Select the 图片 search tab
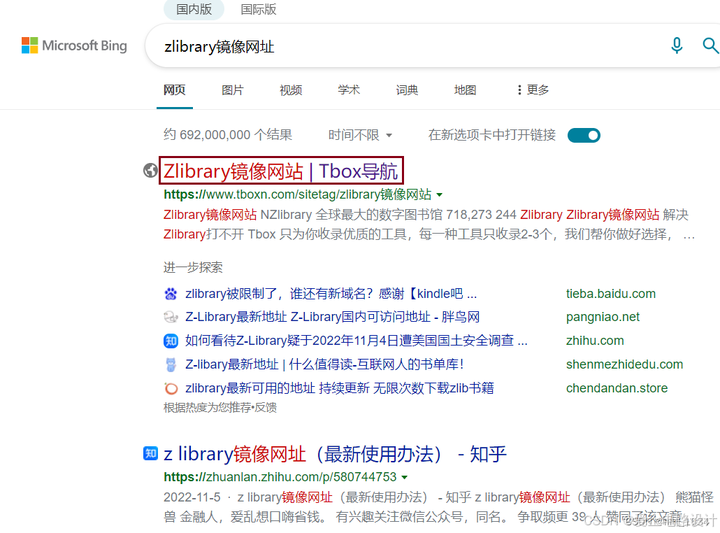 point(232,90)
